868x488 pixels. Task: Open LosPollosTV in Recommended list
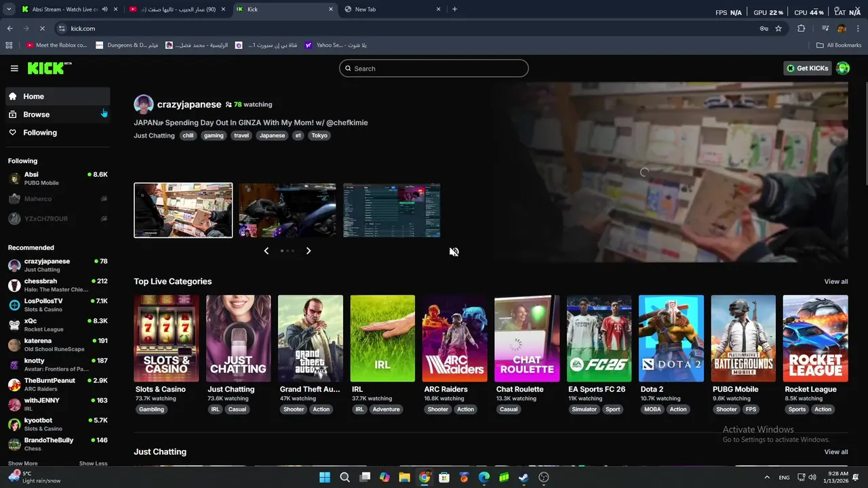coord(58,305)
